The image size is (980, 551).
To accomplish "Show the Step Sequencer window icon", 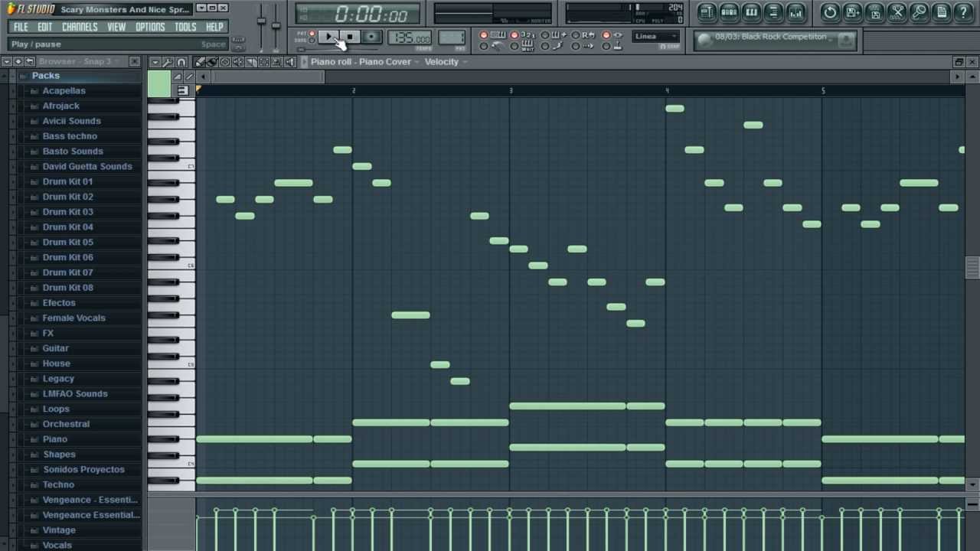I will point(729,12).
